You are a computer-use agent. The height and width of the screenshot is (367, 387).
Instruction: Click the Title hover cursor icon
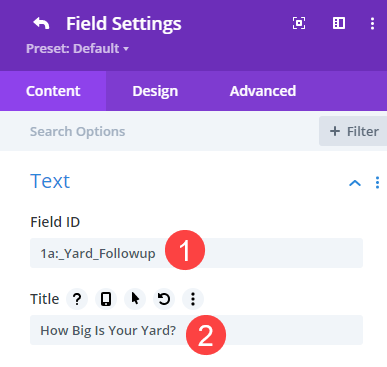pyautogui.click(x=135, y=299)
